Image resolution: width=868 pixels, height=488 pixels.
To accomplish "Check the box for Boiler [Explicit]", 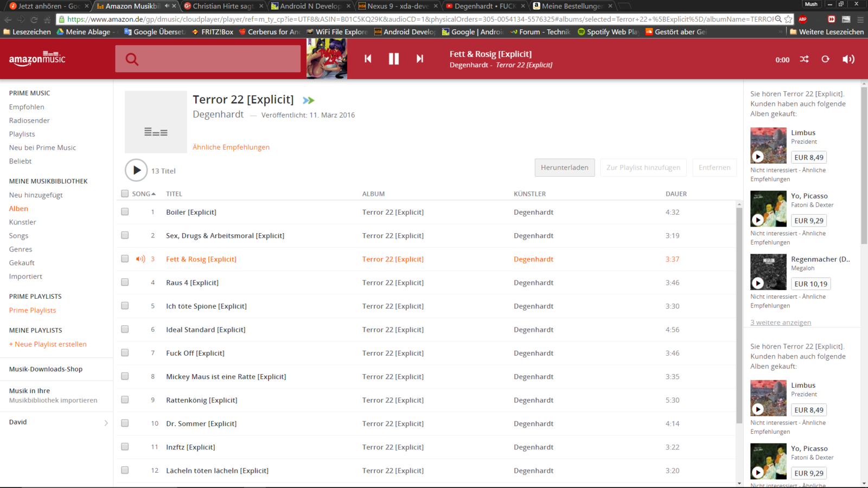I will click(125, 212).
